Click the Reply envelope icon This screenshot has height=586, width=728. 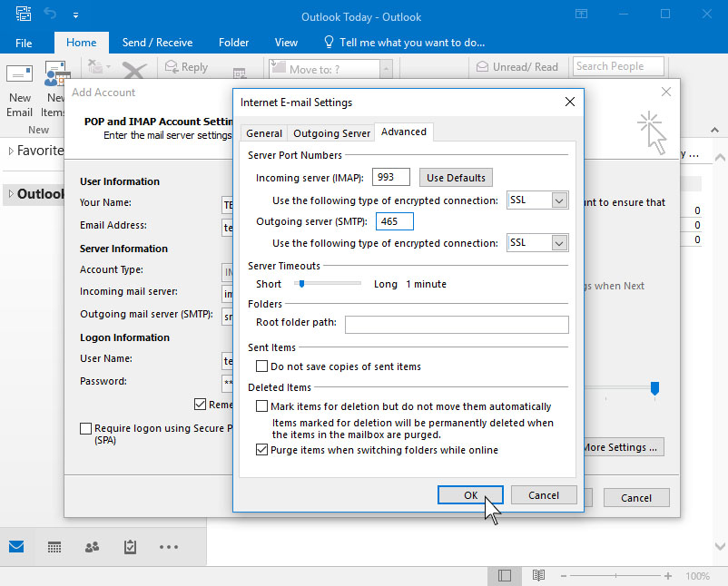coord(172,67)
